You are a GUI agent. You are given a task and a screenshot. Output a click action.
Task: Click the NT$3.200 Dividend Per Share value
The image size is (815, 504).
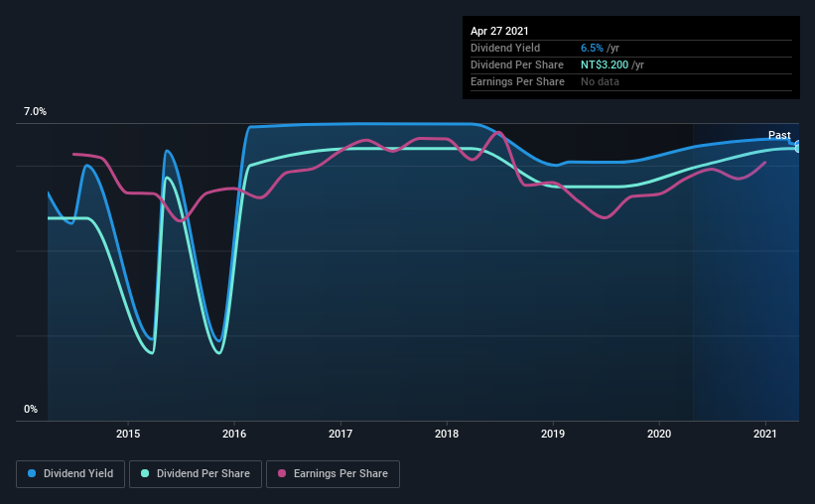point(605,64)
